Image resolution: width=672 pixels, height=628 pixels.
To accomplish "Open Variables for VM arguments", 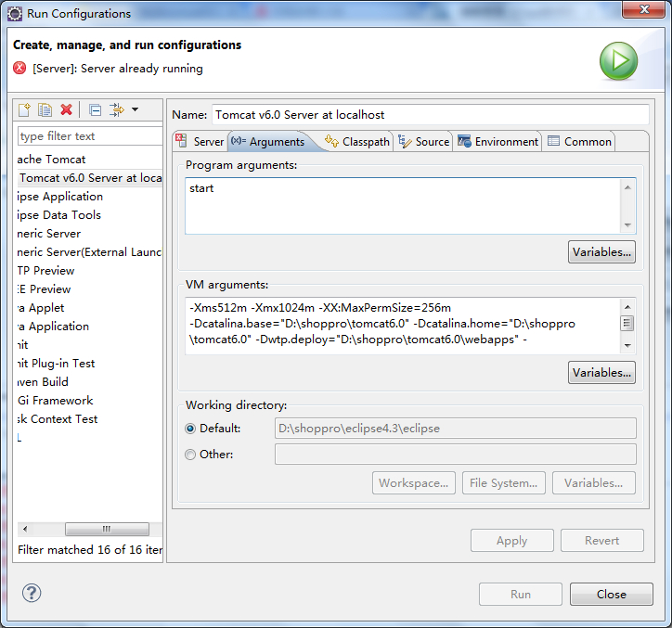I will [601, 372].
